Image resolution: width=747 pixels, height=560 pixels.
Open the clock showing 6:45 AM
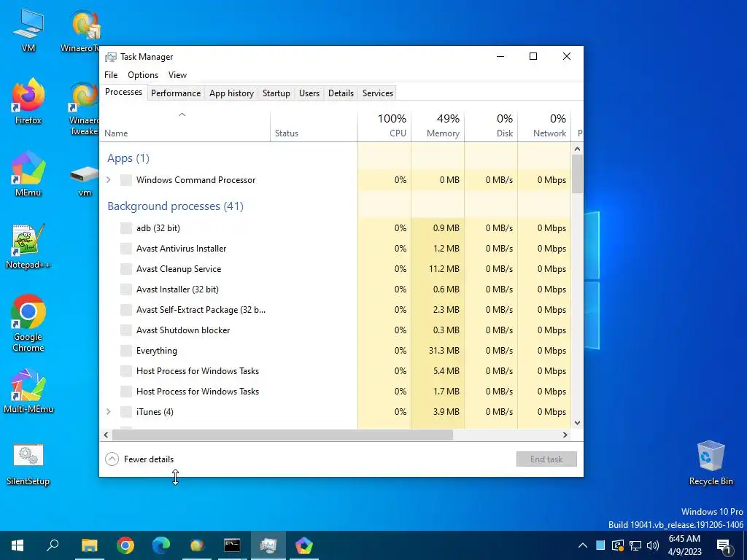(x=684, y=545)
